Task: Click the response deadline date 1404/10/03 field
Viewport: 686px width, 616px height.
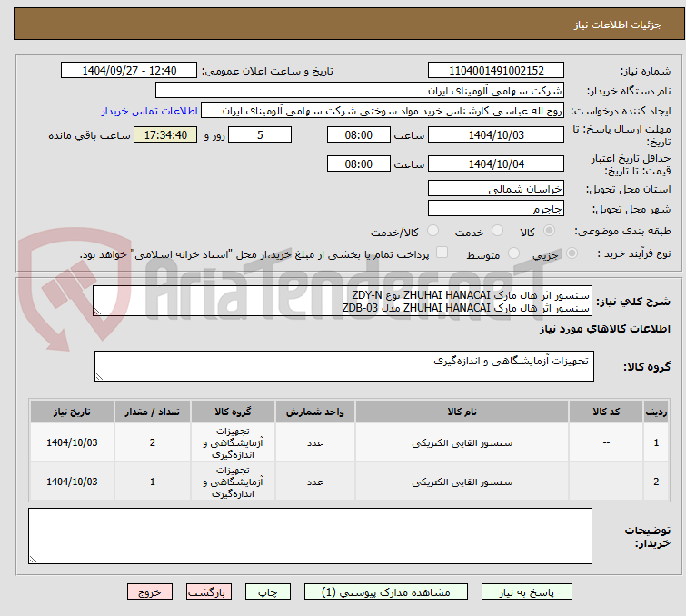Action: pos(496,134)
